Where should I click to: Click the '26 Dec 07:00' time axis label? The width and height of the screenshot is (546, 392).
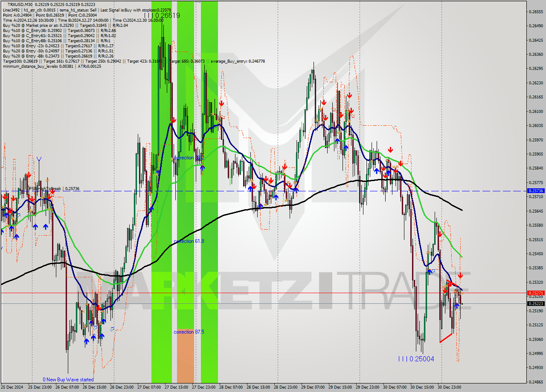click(67, 387)
